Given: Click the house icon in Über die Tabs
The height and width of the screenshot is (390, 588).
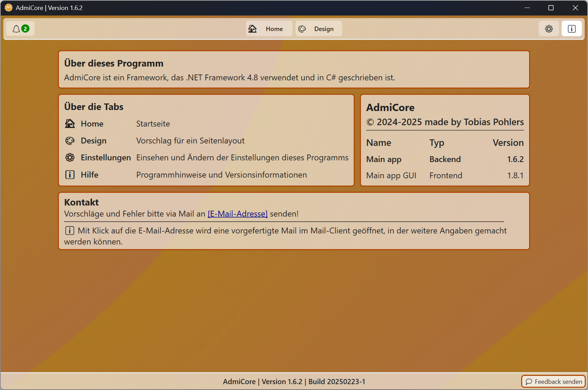Looking at the screenshot, I should [x=70, y=123].
